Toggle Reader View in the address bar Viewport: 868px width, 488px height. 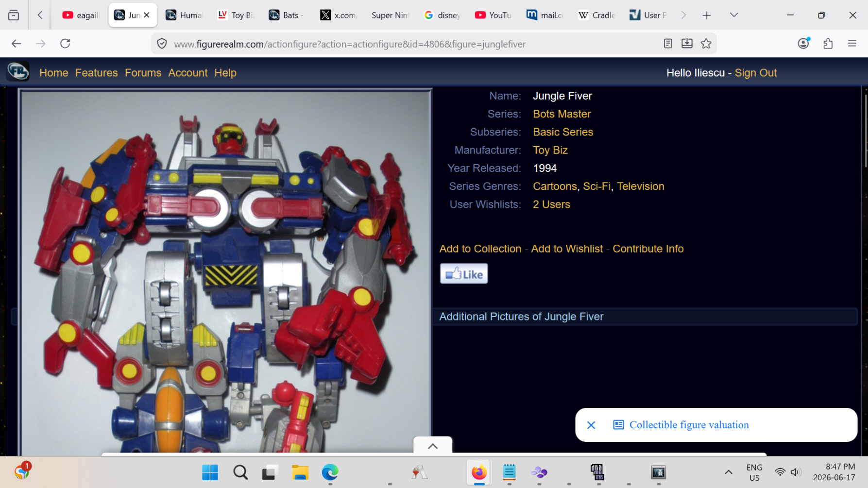tap(668, 44)
